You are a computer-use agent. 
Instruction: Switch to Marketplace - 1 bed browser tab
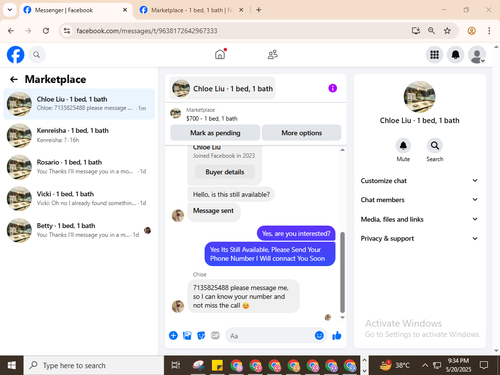(x=190, y=10)
